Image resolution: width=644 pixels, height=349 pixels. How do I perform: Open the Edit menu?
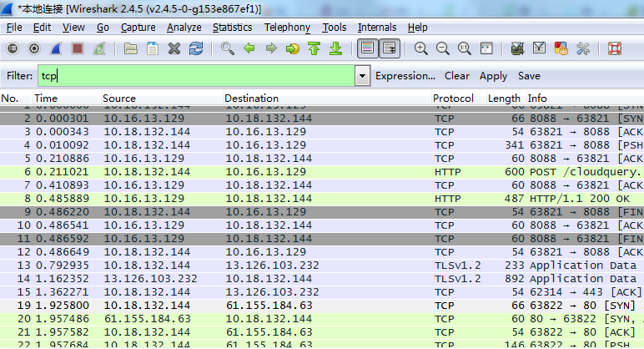[x=42, y=27]
